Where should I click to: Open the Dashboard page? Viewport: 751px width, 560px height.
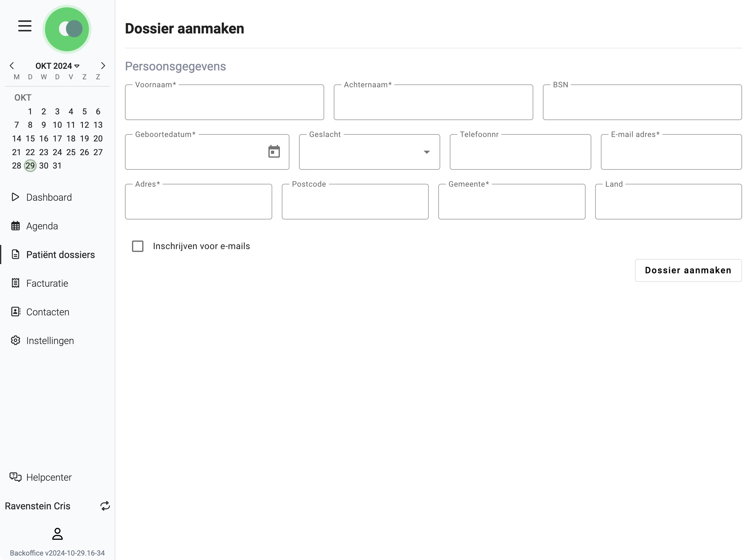pos(49,197)
